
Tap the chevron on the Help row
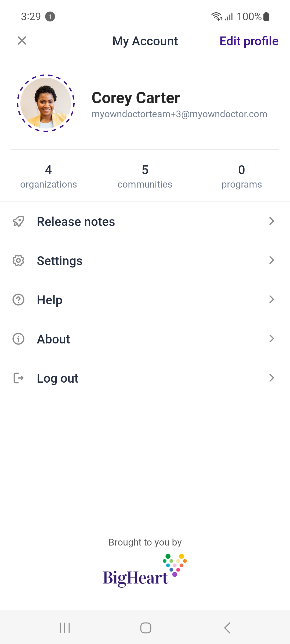pyautogui.click(x=271, y=299)
